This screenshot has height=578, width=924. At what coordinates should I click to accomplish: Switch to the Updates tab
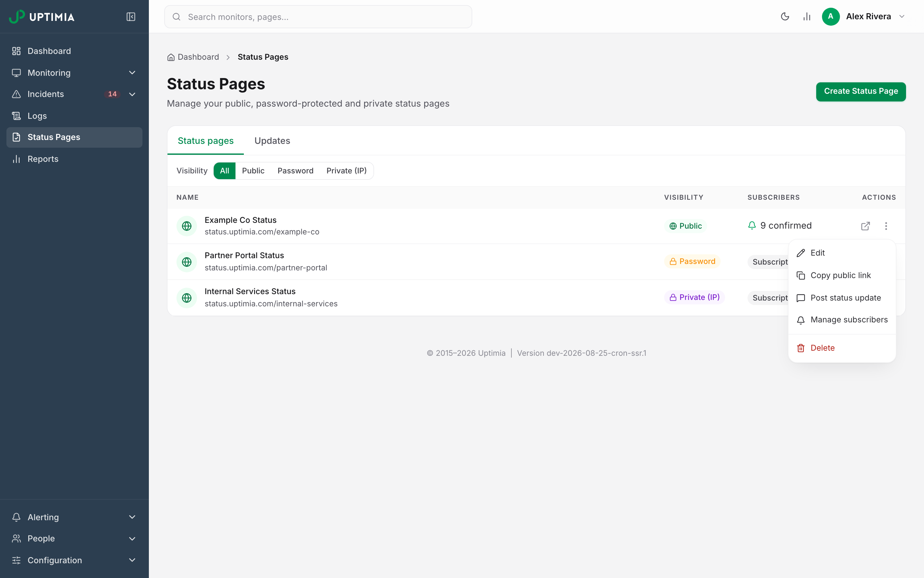272,141
